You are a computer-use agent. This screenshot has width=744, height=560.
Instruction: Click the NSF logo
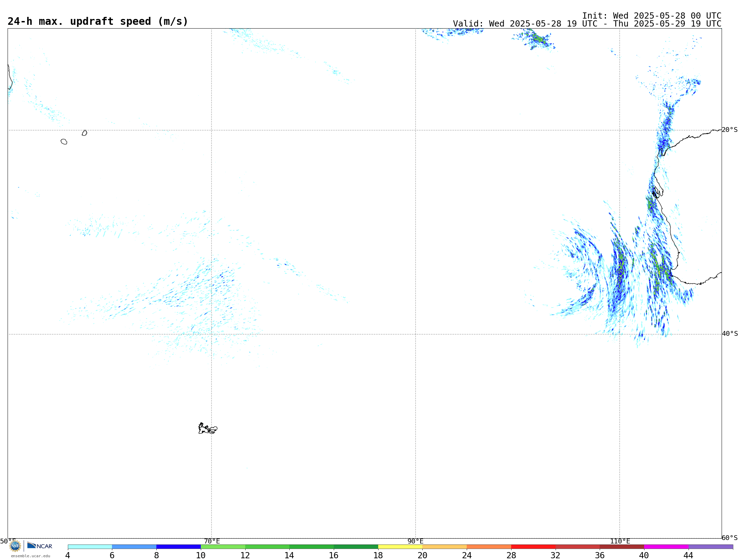click(x=15, y=546)
